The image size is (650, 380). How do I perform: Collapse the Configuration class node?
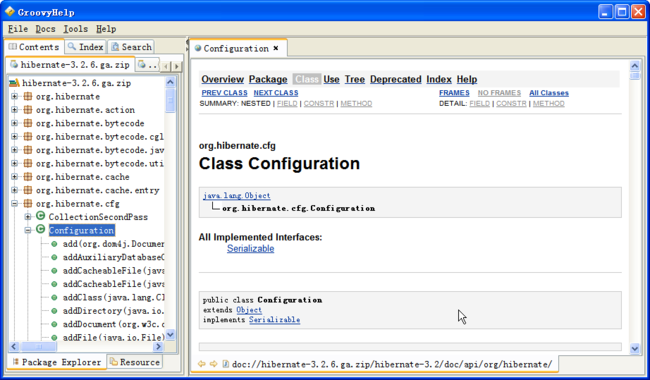point(28,230)
